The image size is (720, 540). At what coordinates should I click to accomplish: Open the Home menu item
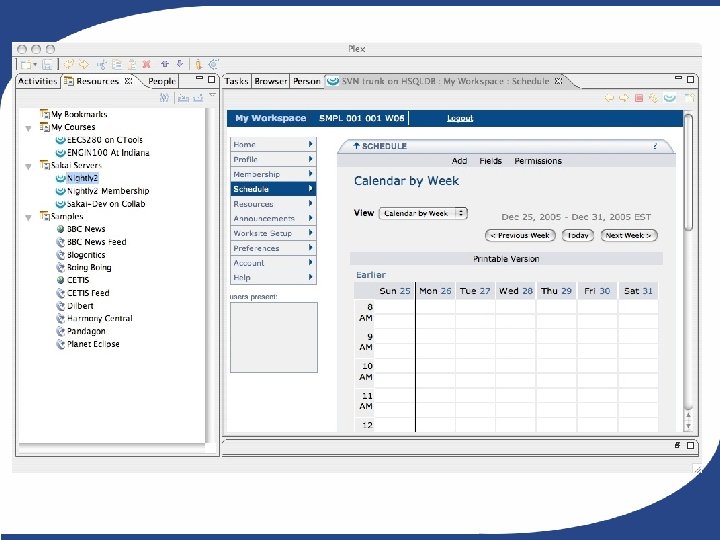pos(273,144)
